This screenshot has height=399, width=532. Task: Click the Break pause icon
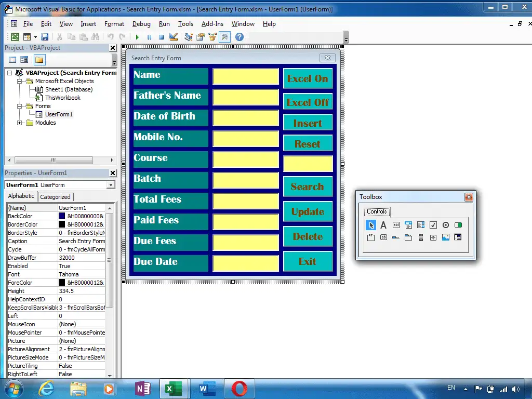coord(149,37)
